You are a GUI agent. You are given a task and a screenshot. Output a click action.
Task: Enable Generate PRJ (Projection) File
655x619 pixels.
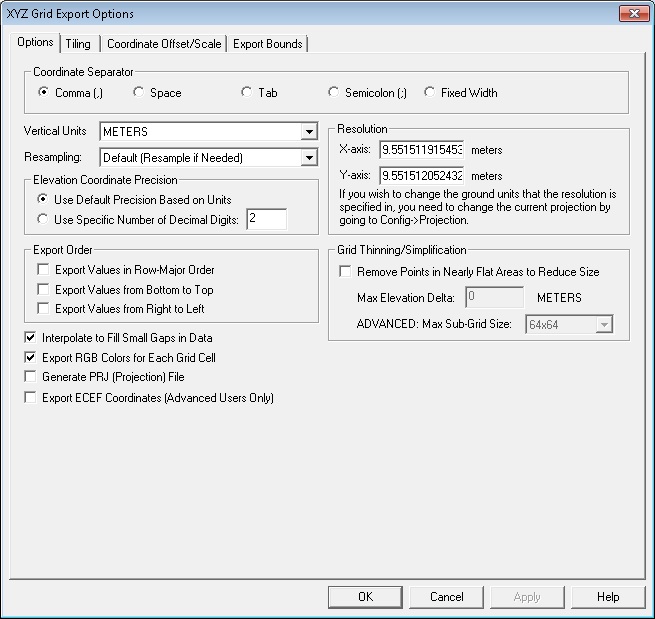[x=29, y=377]
